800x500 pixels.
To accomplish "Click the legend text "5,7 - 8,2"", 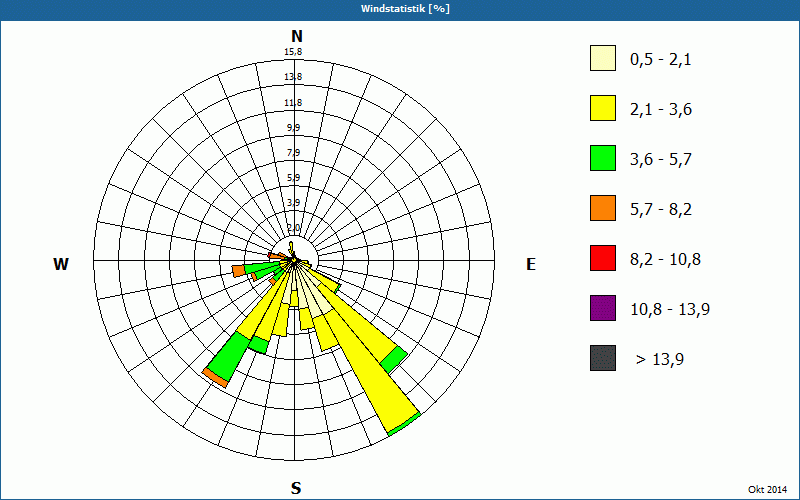I will (x=661, y=210).
